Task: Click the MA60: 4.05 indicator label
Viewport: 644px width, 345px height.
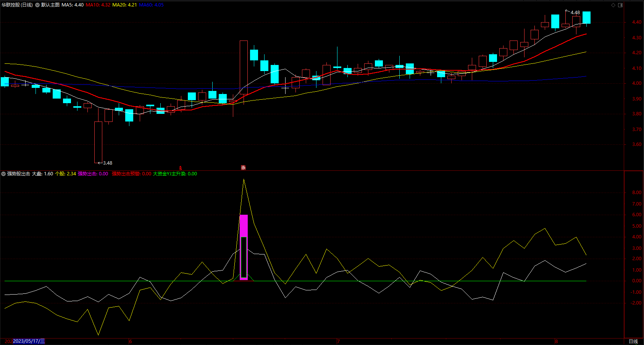Action: coord(151,5)
